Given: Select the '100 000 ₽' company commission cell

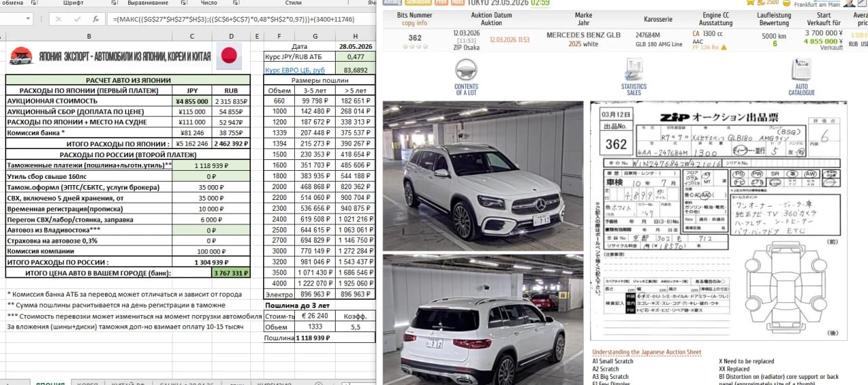Looking at the screenshot, I should [x=212, y=251].
